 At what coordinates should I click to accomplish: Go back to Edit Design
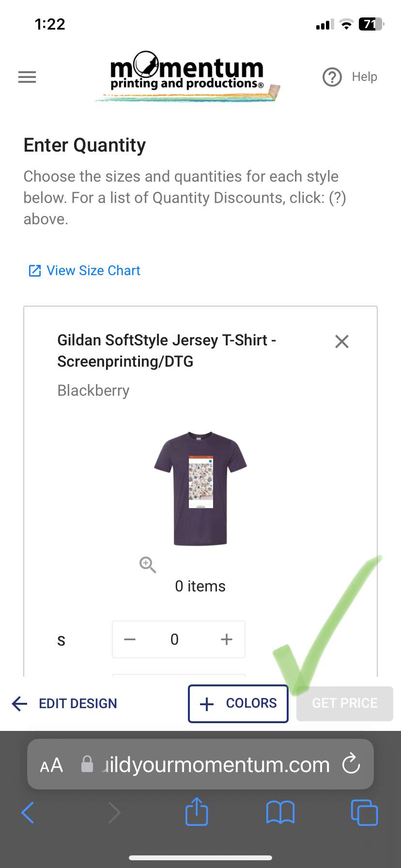[x=64, y=703]
